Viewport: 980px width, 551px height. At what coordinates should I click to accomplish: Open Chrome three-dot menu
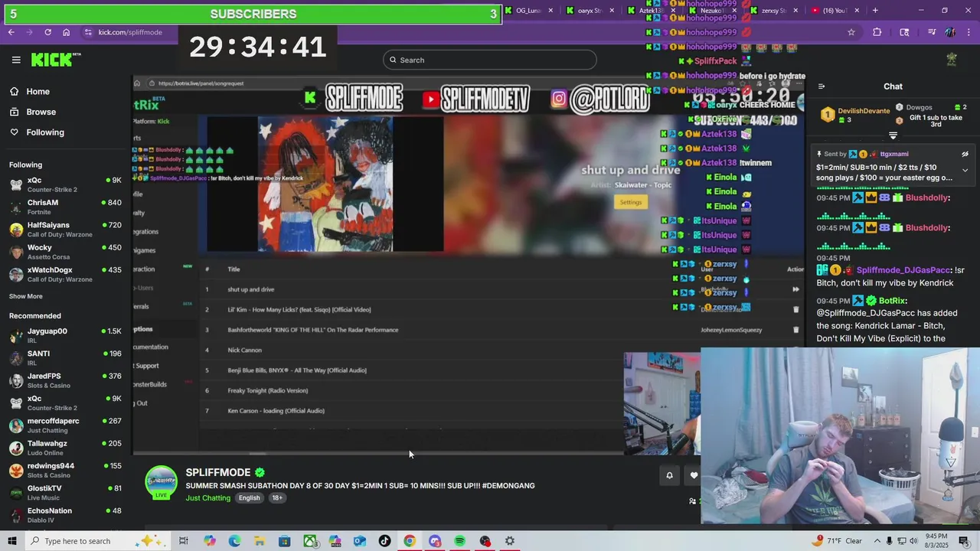[969, 32]
